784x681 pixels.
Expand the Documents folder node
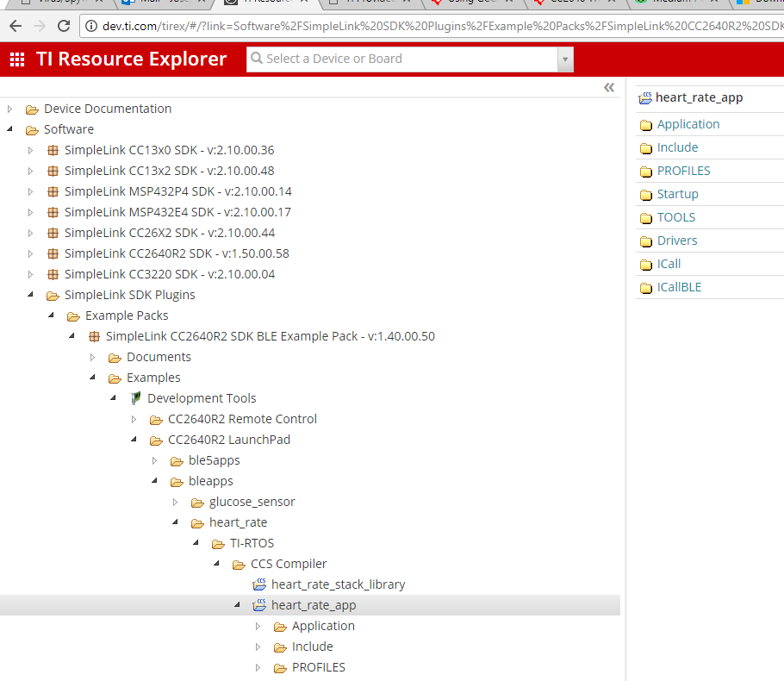(x=92, y=357)
